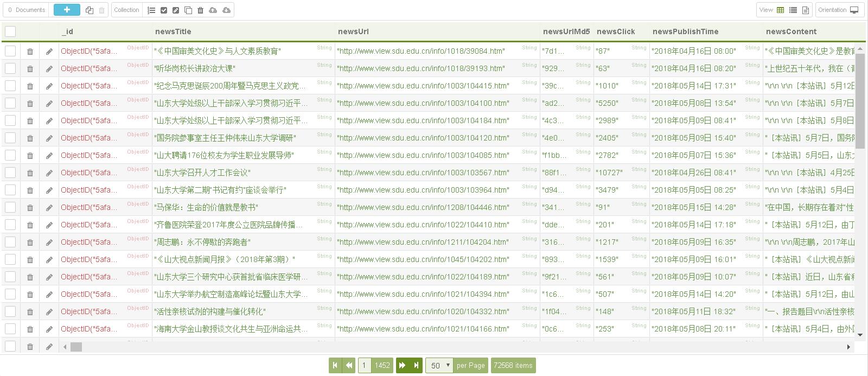
Task: Click the copy documents icon beside plus
Action: click(90, 10)
